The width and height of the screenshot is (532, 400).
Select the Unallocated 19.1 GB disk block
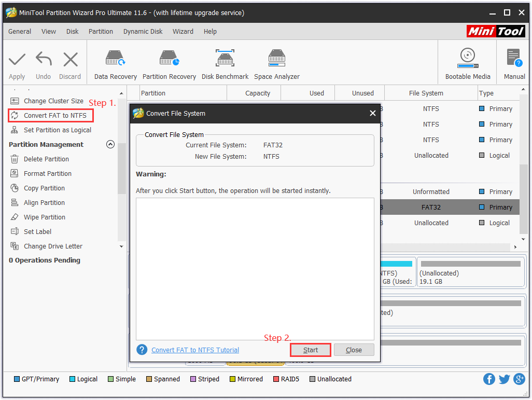(x=471, y=272)
